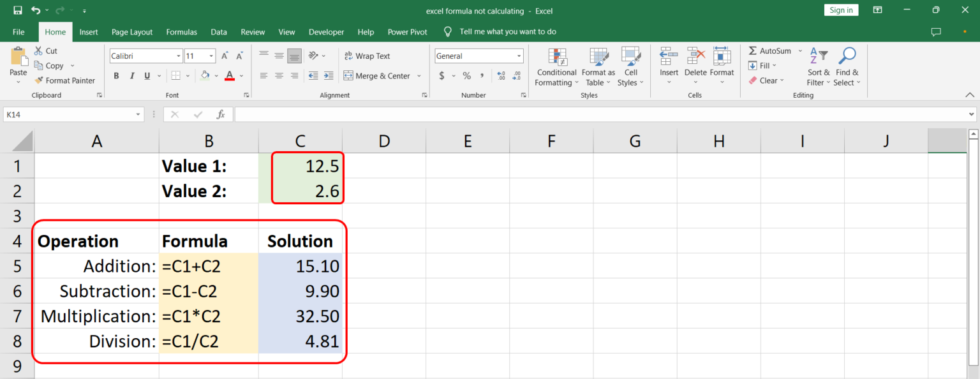The width and height of the screenshot is (980, 379).
Task: Switch to the Formulas ribbon tab
Action: pyautogui.click(x=181, y=32)
